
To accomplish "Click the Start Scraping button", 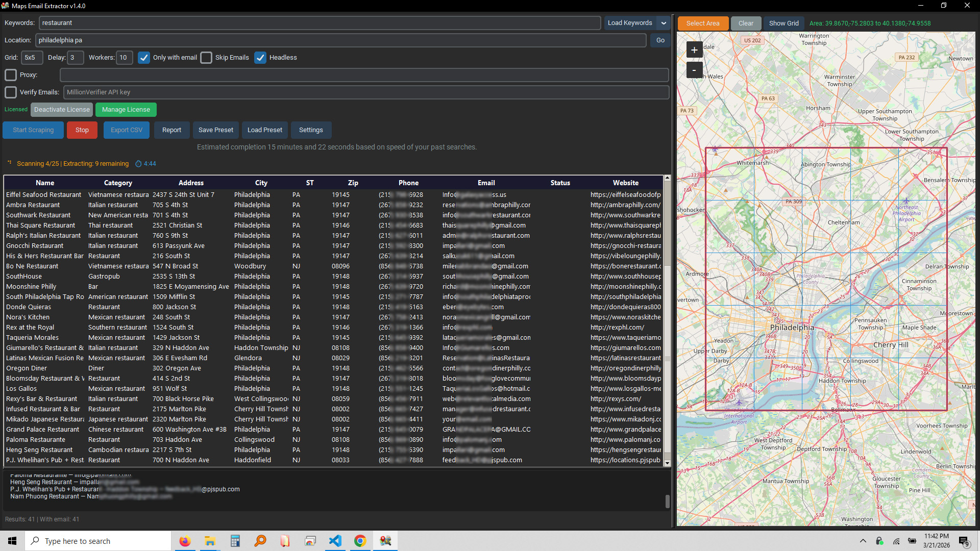I will pyautogui.click(x=33, y=130).
